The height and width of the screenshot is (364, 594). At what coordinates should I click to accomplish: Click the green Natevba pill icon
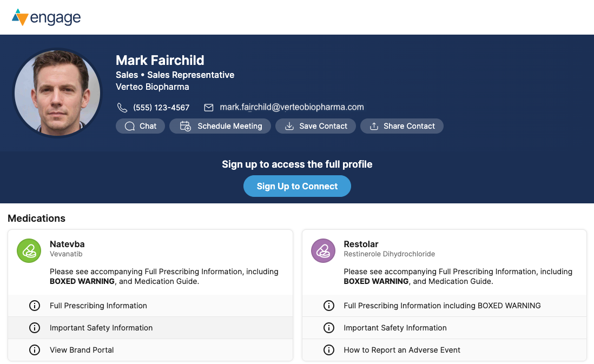(29, 250)
